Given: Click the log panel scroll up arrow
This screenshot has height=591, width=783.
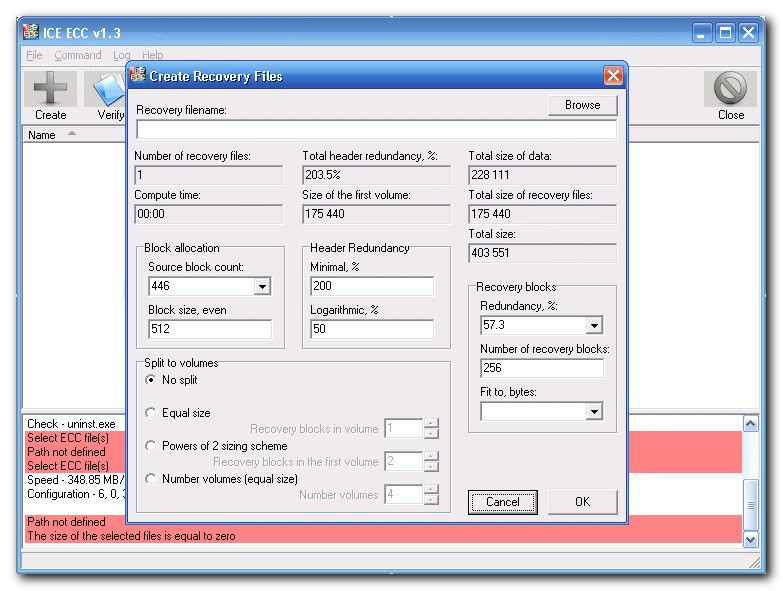Looking at the screenshot, I should tap(750, 424).
